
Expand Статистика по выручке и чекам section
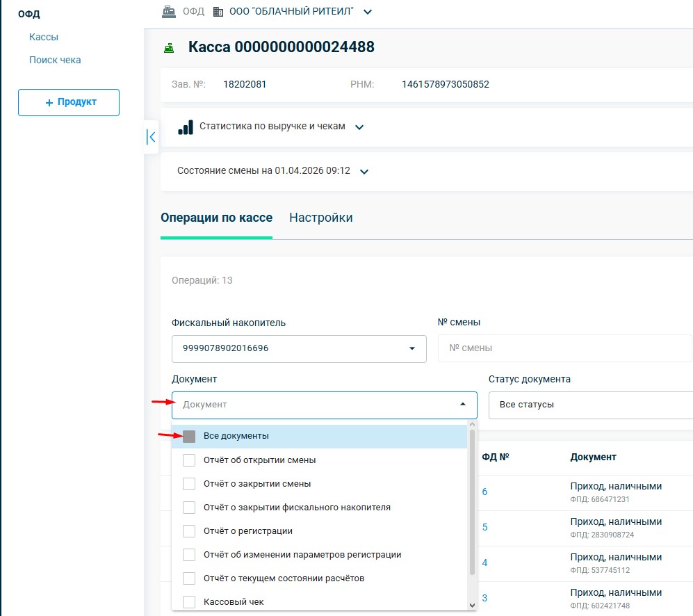coord(359,127)
